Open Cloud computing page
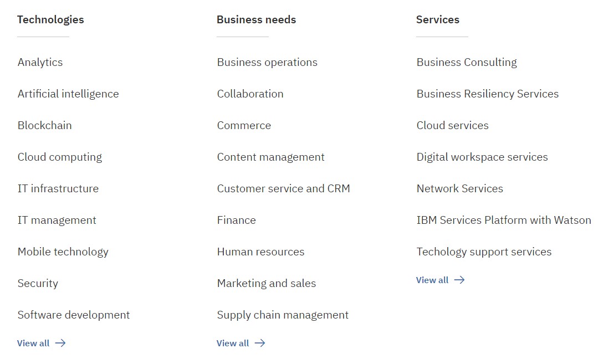This screenshot has height=364, width=598. pyautogui.click(x=60, y=157)
